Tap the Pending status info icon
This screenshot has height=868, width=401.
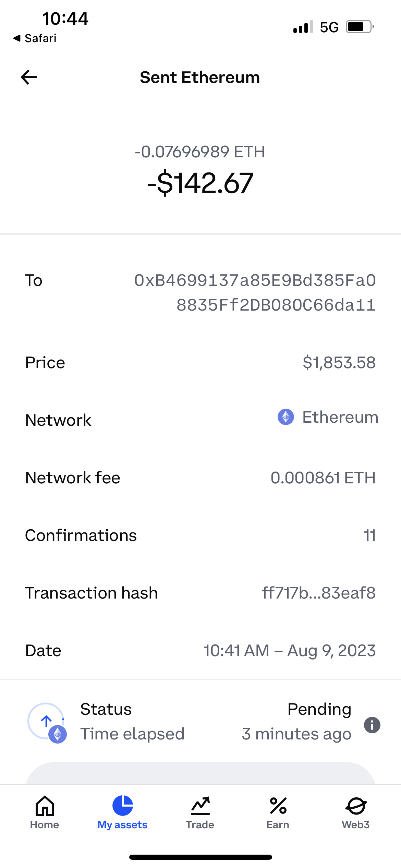point(372,725)
